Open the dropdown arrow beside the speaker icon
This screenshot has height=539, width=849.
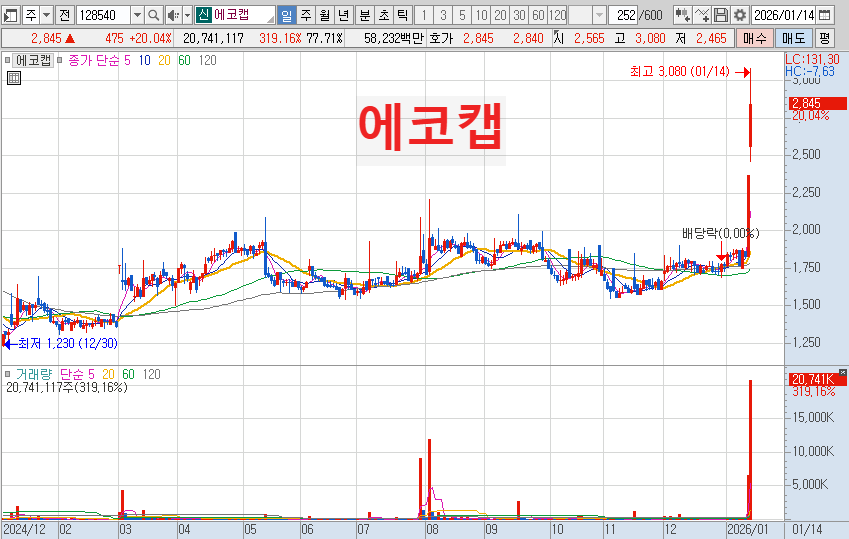(x=187, y=15)
